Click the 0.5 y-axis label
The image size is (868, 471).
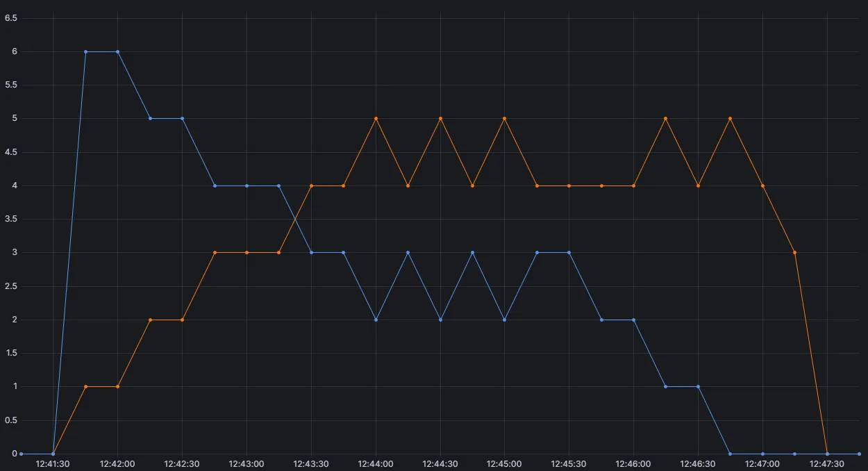coord(11,420)
